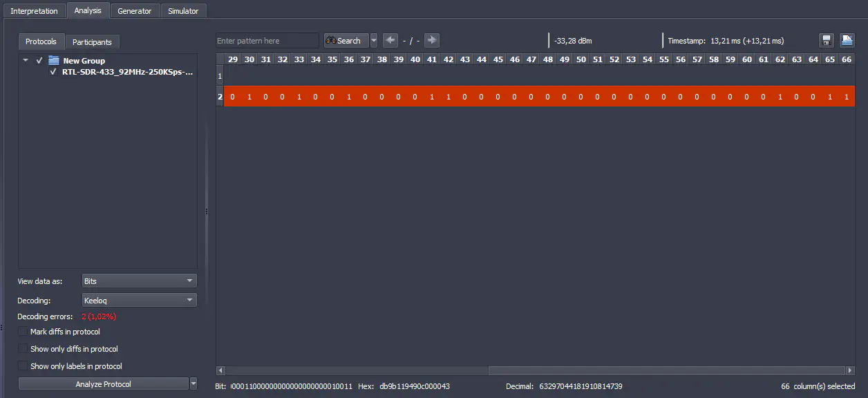This screenshot has width=868, height=398.
Task: Click the load/export protocol icon at top right
Action: pos(847,41)
